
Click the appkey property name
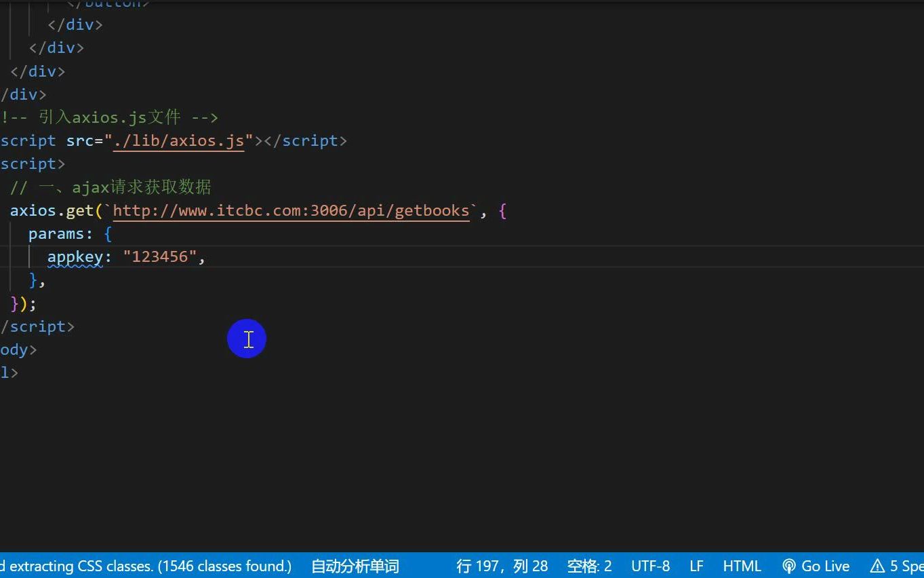pyautogui.click(x=75, y=257)
